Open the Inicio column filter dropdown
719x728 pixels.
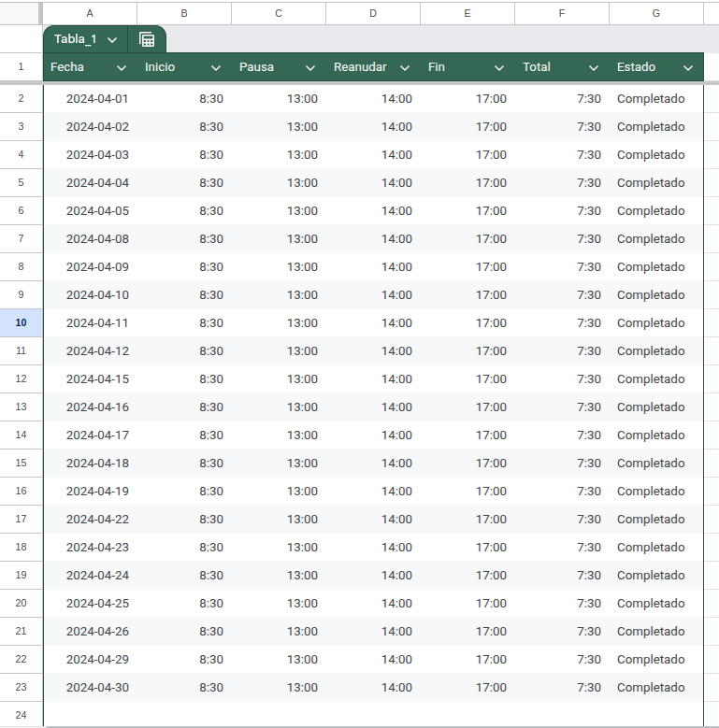216,67
